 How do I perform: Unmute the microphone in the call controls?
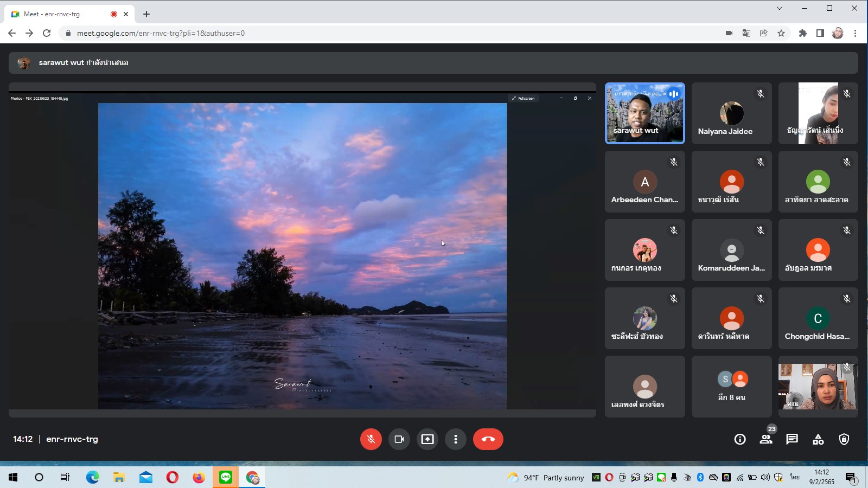tap(371, 439)
